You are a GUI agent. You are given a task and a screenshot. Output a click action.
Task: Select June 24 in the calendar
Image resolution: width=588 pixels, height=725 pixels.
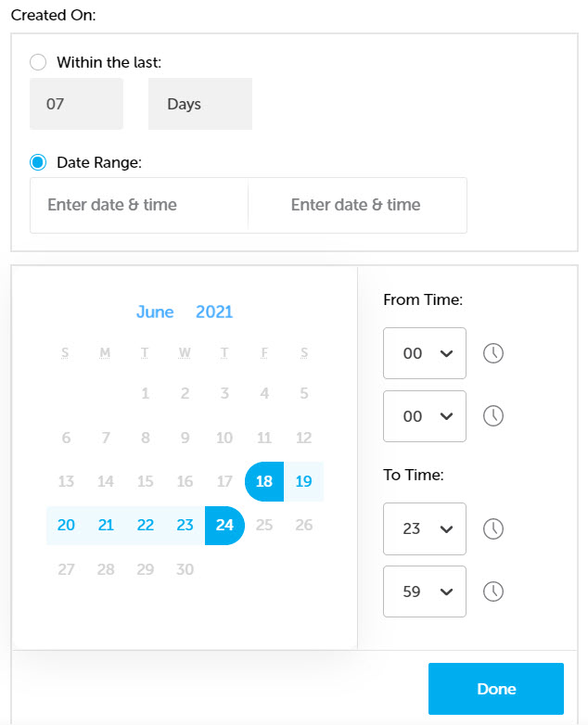pyautogui.click(x=224, y=526)
